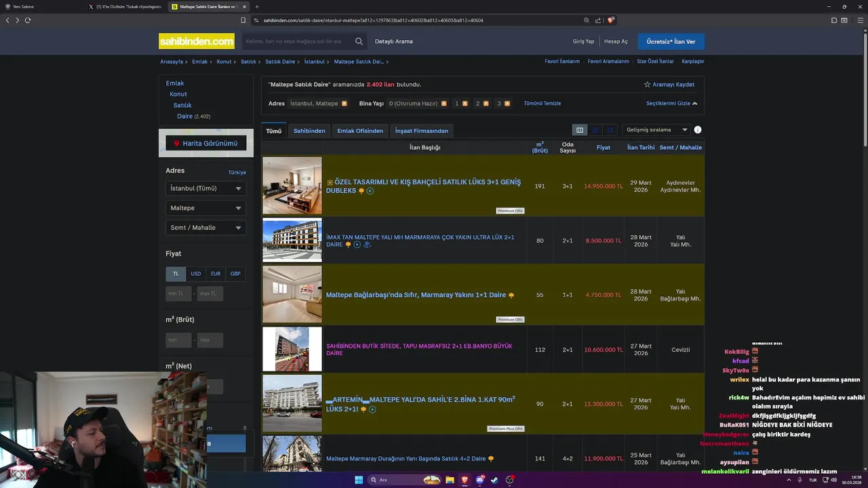Open Brave browser taskbar icon

tap(465, 480)
